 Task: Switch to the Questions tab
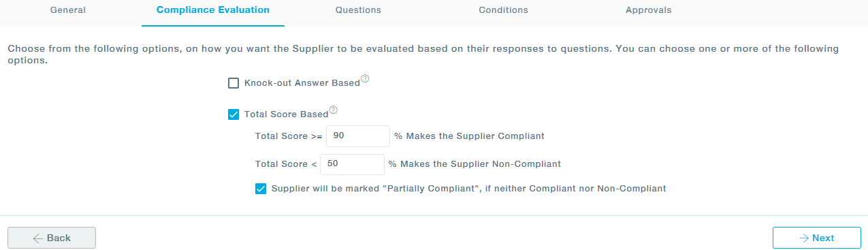(358, 10)
